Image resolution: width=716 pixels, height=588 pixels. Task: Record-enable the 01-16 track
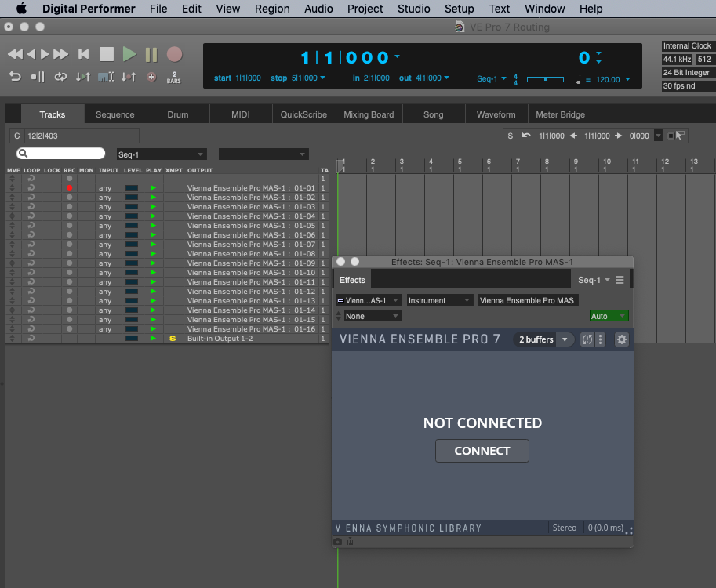tap(70, 328)
